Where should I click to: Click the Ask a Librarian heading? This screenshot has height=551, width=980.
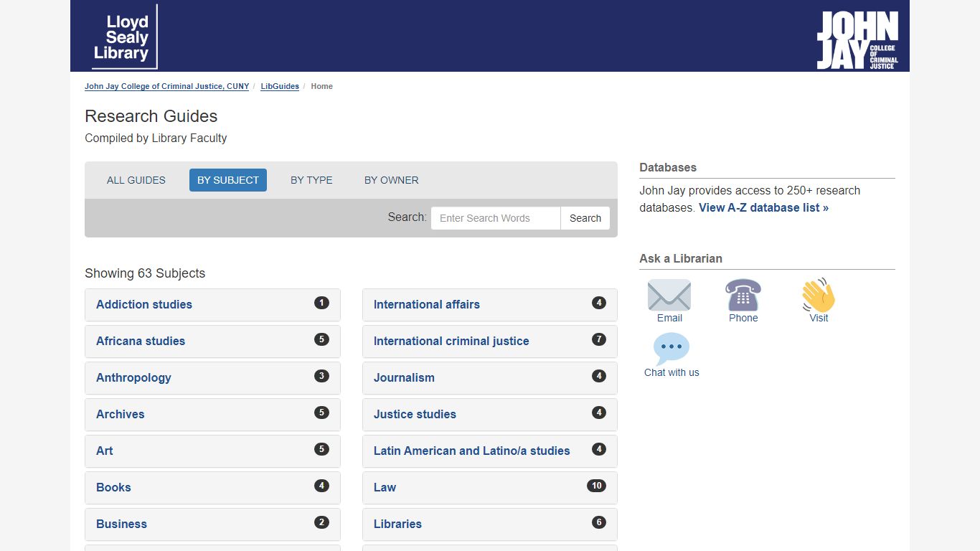pos(681,258)
